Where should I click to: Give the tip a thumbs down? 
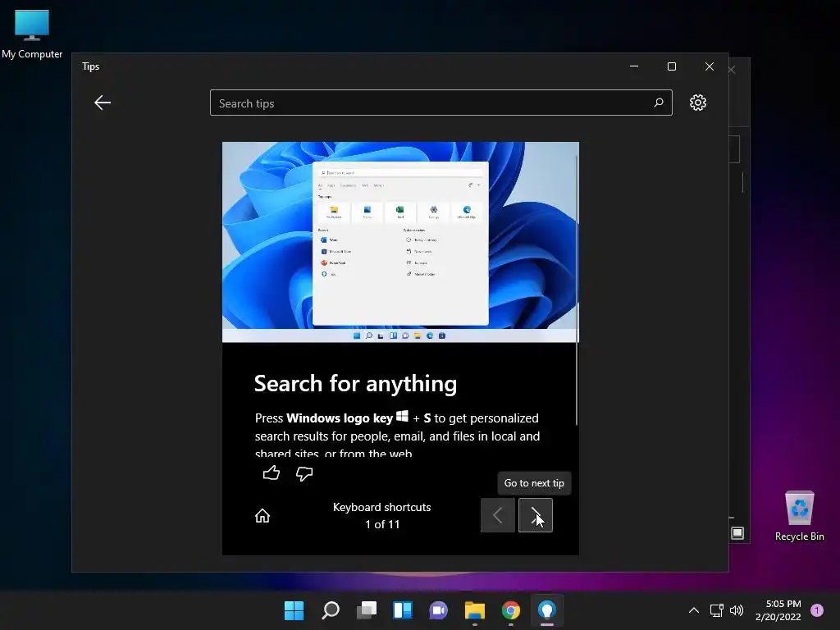point(304,473)
